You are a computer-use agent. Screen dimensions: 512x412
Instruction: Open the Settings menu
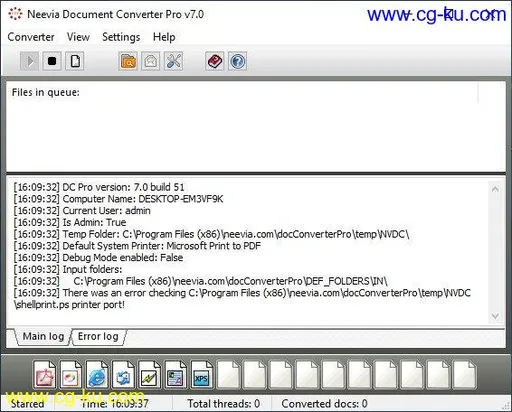point(121,37)
